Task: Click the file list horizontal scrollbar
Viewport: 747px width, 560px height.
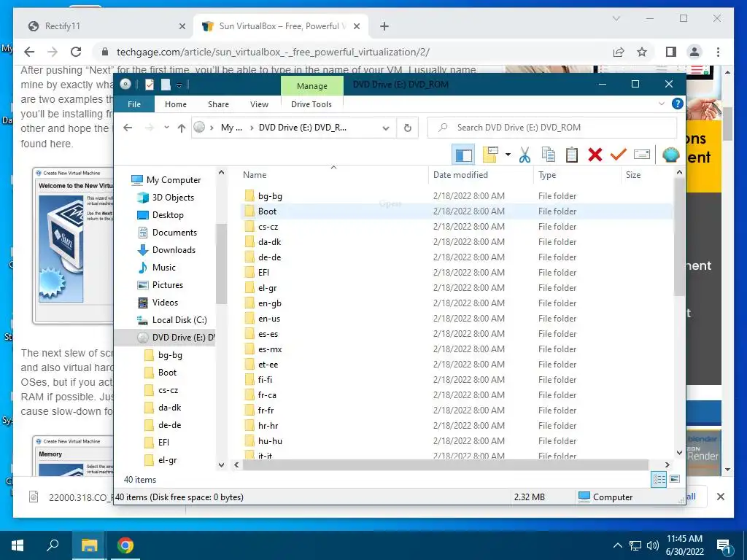Action: [445, 464]
